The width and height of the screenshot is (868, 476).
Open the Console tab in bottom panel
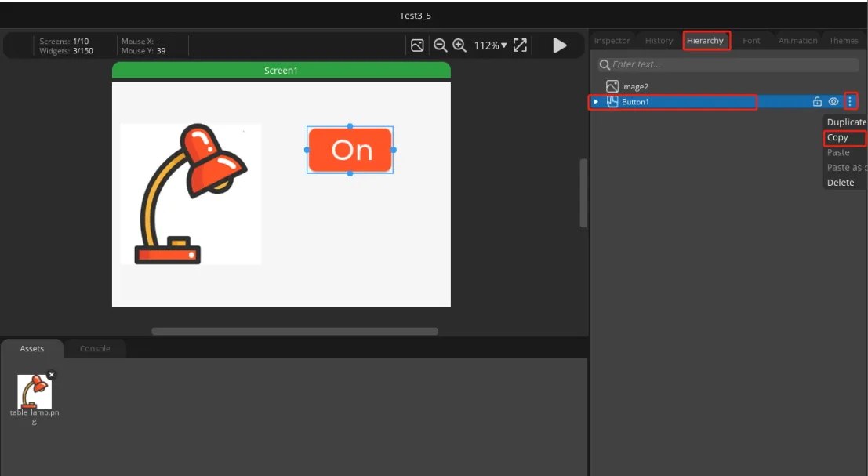click(x=95, y=348)
